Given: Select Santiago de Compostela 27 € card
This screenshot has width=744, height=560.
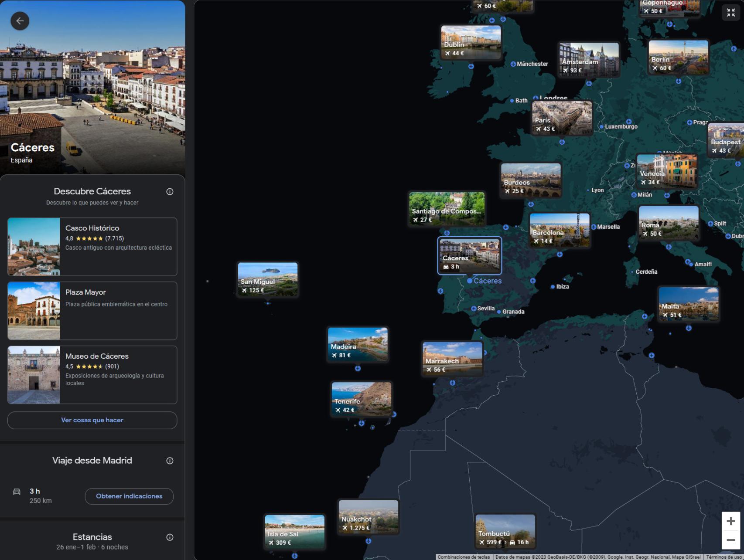Looking at the screenshot, I should [x=447, y=209].
